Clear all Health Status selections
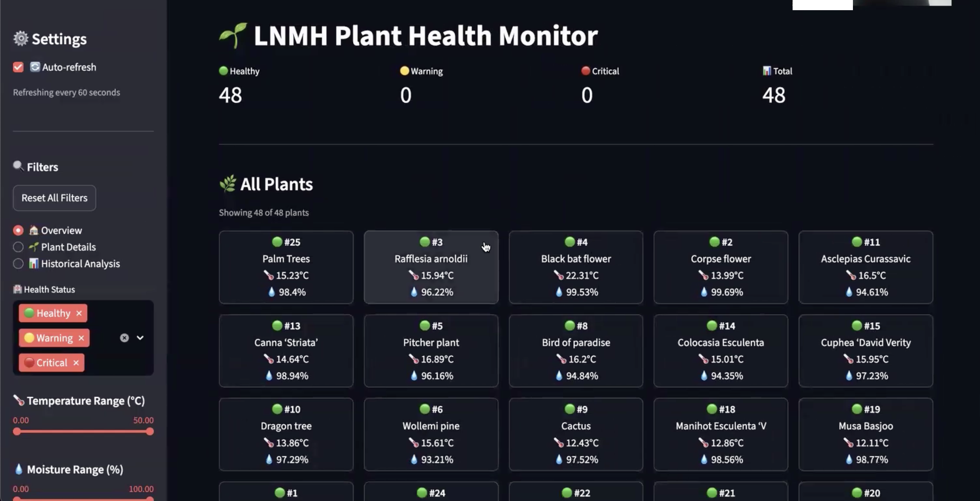This screenshot has width=980, height=501. point(124,338)
